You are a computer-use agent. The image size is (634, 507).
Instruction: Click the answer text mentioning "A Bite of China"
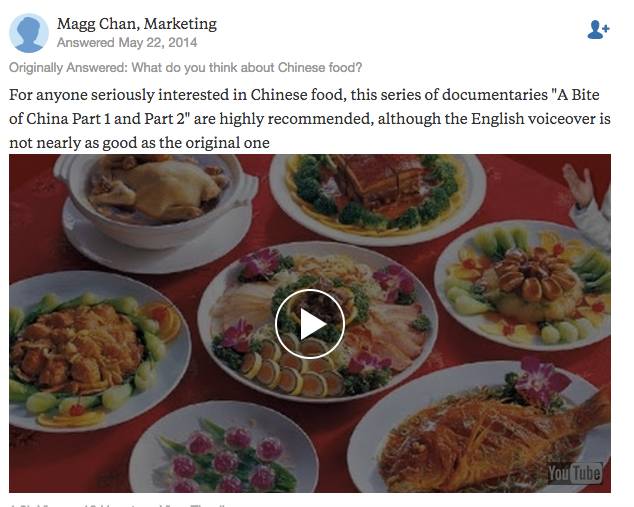click(x=310, y=118)
